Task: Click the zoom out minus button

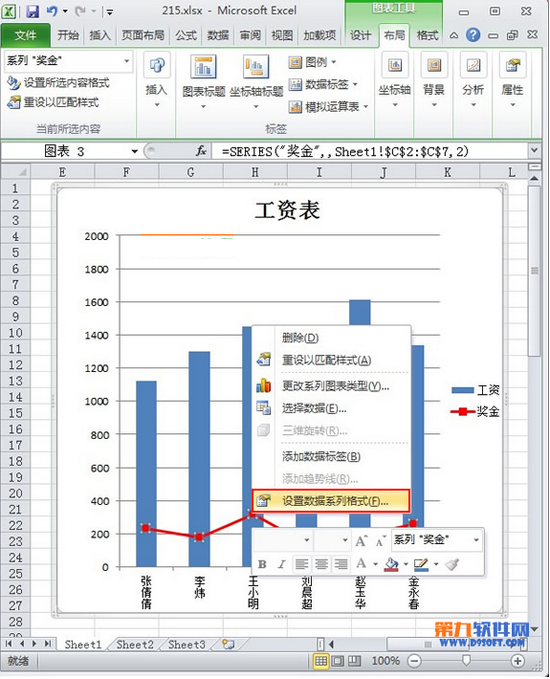Action: [414, 661]
